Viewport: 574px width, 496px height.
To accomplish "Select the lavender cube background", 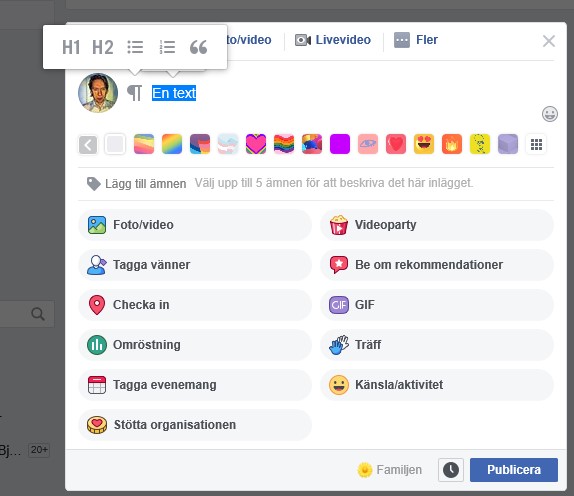I will [x=508, y=144].
